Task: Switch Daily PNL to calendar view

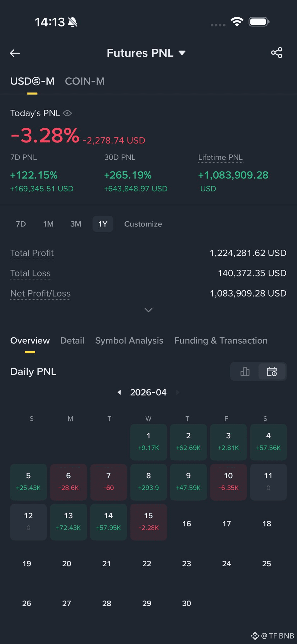Action: pyautogui.click(x=272, y=371)
